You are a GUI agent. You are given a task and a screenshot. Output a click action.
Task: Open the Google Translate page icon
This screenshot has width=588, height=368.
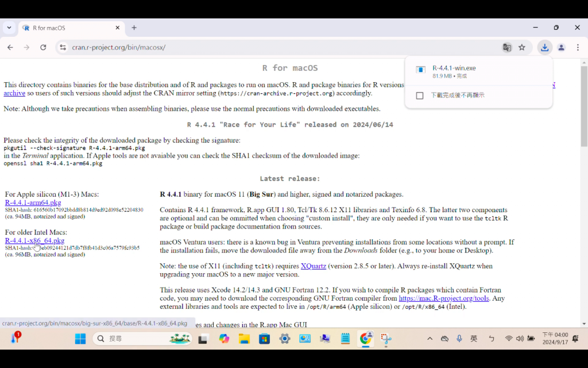(507, 47)
